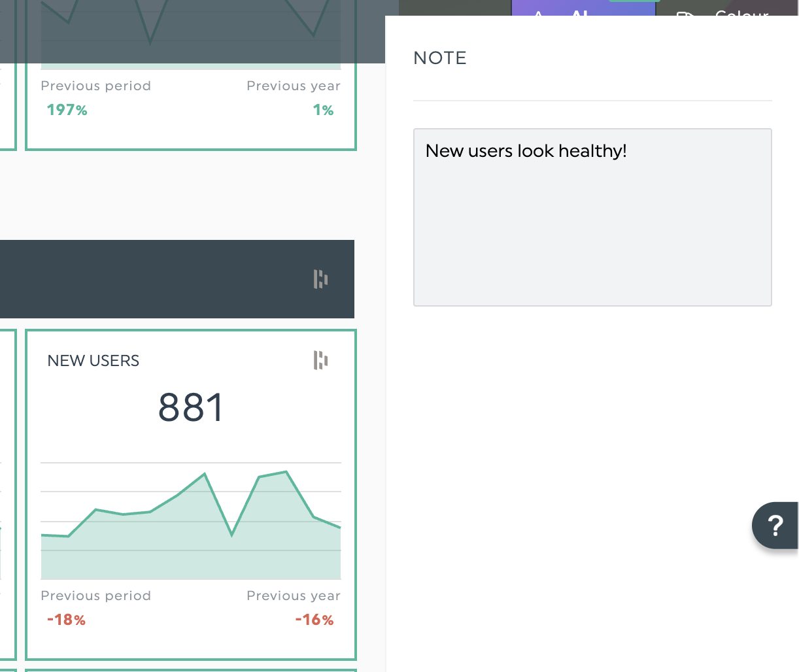Select the NEW USERS widget title
Image resolution: width=799 pixels, height=672 pixels.
93,361
